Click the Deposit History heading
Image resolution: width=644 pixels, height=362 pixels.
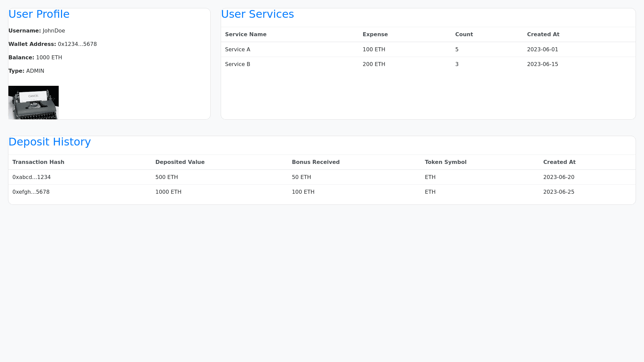point(50,142)
